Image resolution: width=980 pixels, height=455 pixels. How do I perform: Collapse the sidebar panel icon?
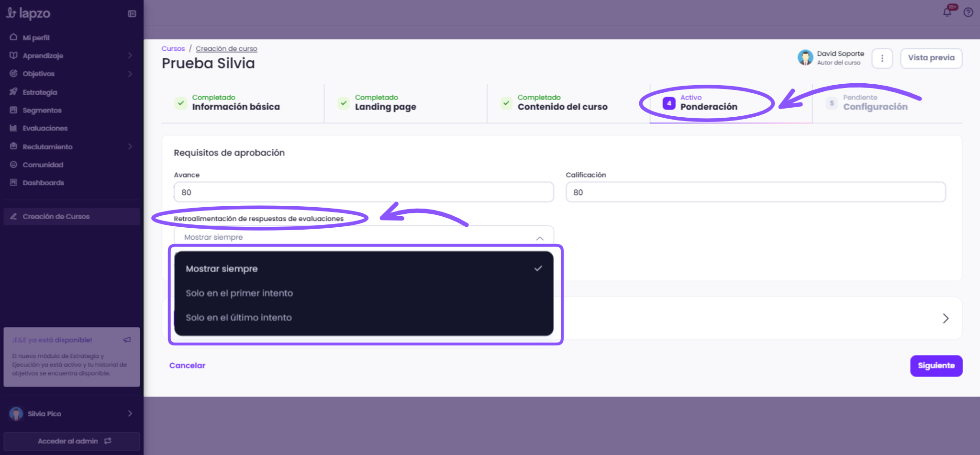pyautogui.click(x=132, y=14)
